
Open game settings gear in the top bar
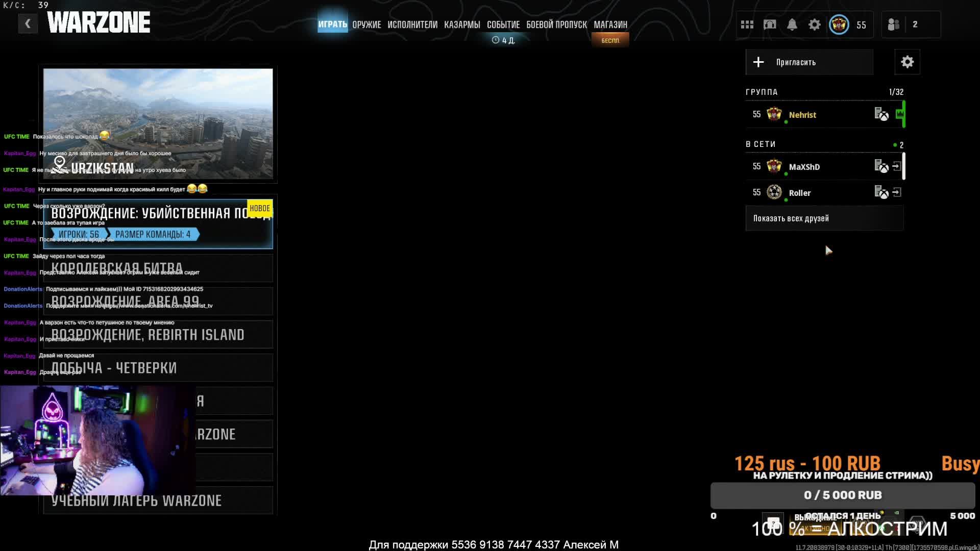click(x=814, y=24)
